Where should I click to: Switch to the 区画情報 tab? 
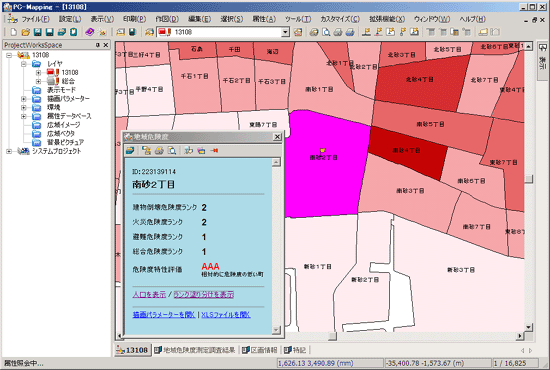coord(260,350)
